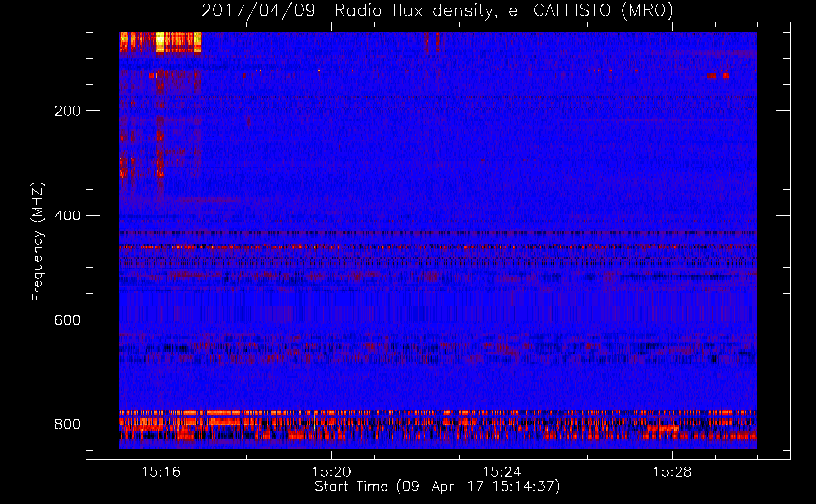This screenshot has height=504, width=816.
Task: Click the 400 frequency tick label
Action: point(68,216)
